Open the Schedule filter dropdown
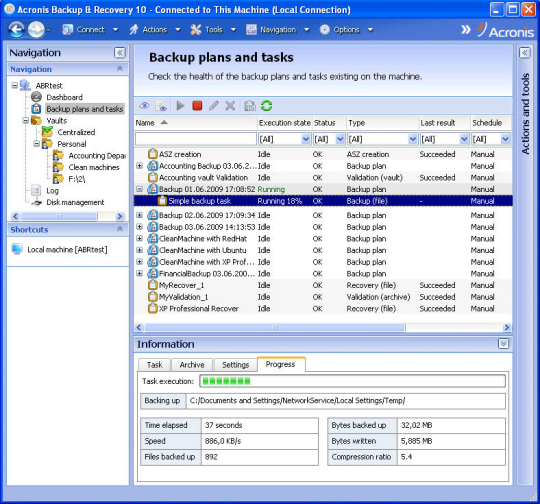Viewport: 540px width, 504px height. pos(505,139)
